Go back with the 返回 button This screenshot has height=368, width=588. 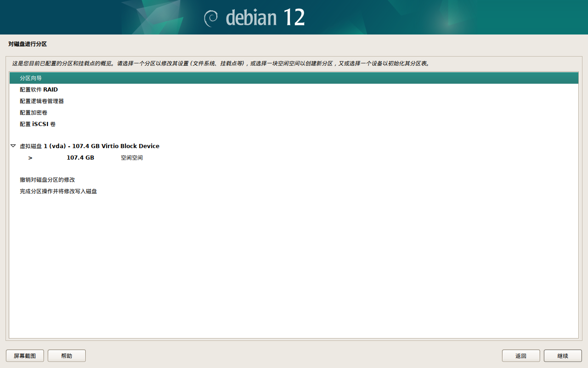tap(521, 356)
